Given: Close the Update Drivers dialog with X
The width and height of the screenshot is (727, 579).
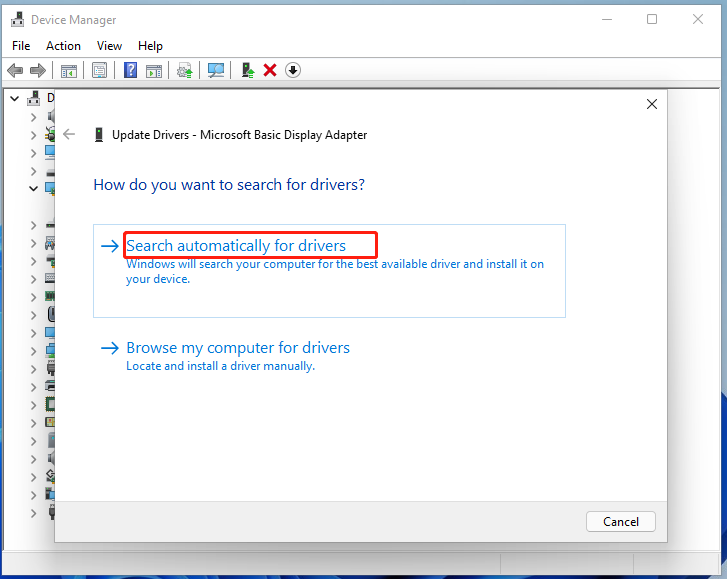Looking at the screenshot, I should tap(652, 104).
